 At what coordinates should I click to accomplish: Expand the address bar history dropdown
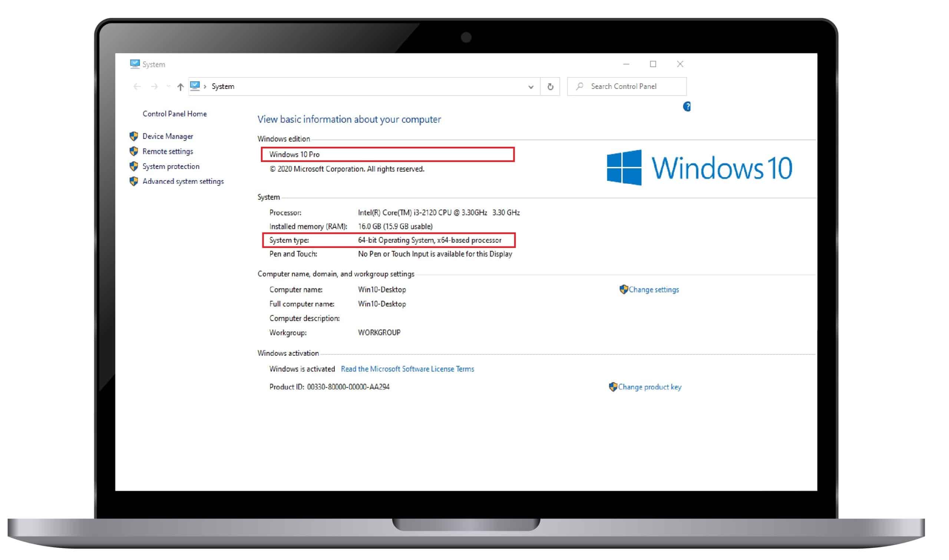tap(530, 87)
